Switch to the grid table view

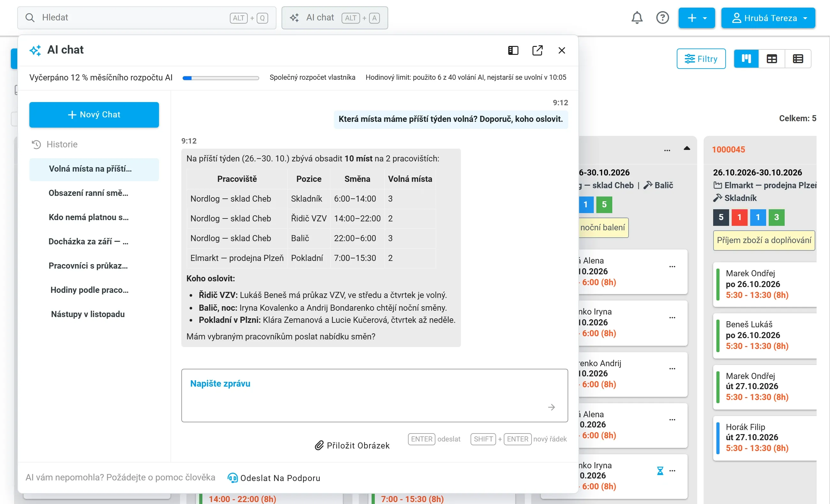pos(772,59)
